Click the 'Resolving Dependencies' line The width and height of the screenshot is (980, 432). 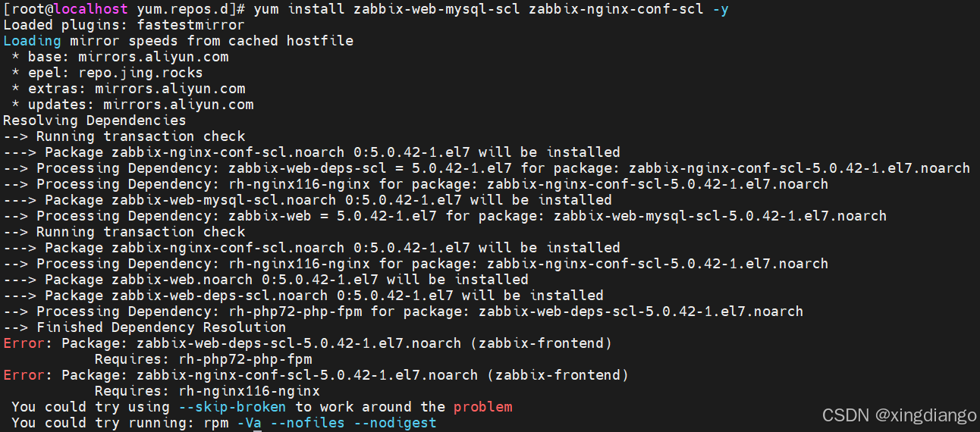click(x=95, y=121)
